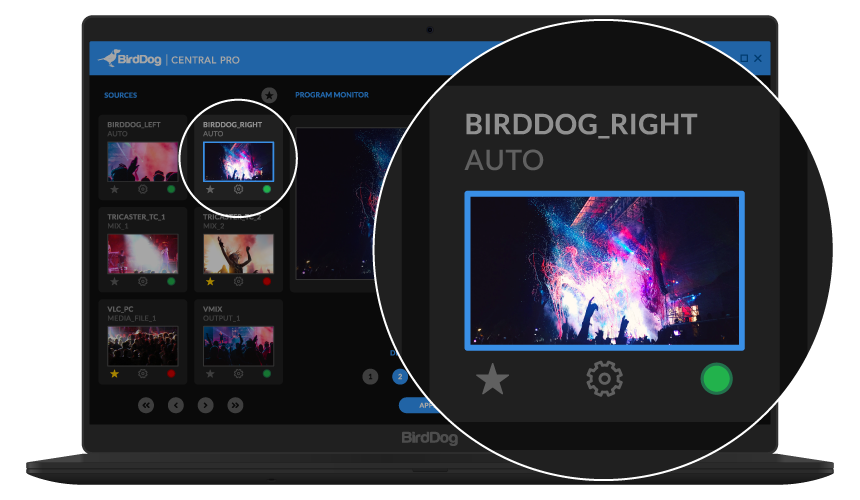
Task: Favorite the BIRDDOG_LEFT source with its star
Action: coord(114,189)
